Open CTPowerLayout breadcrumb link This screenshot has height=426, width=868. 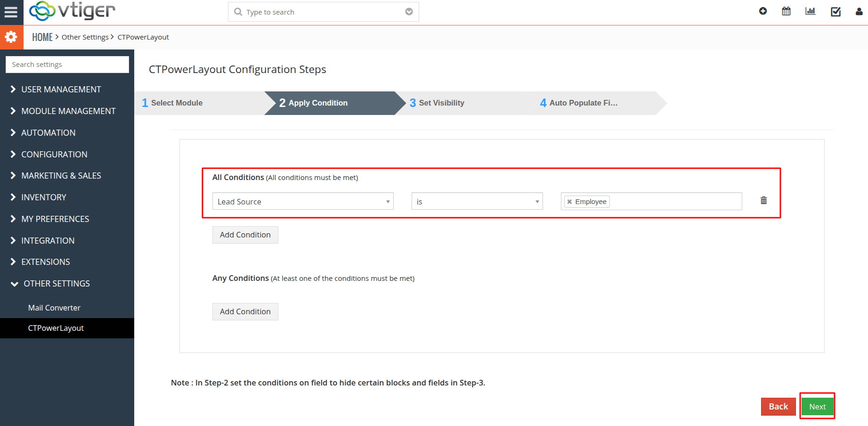[143, 37]
